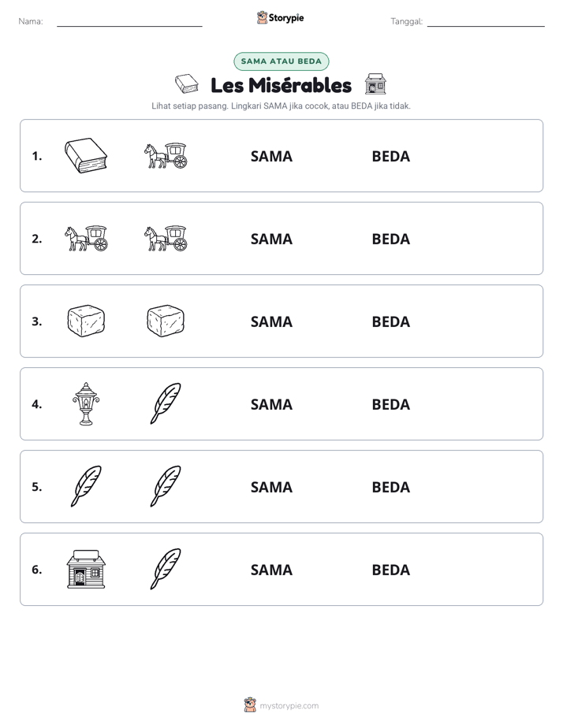Click the Storypie bear logo at top
This screenshot has width=563, height=728.
click(262, 17)
